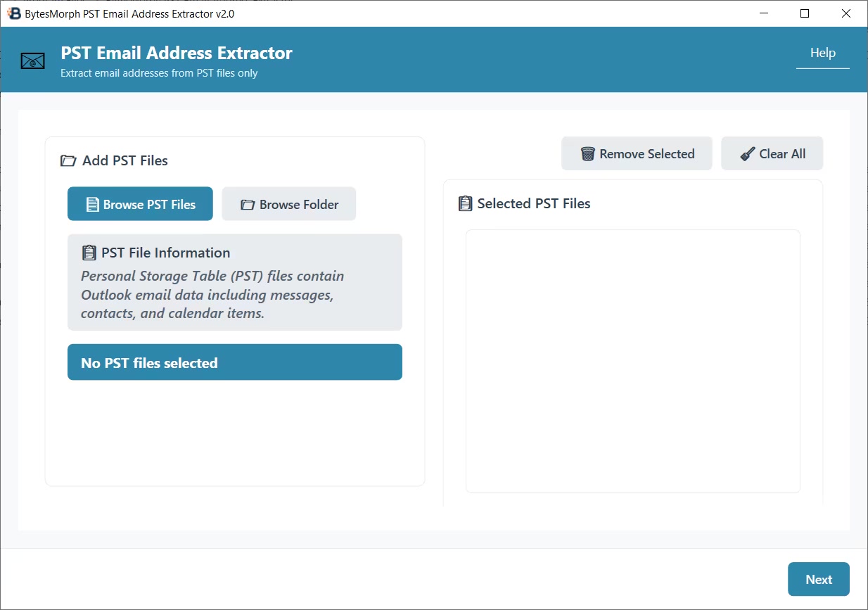Screen dimensions: 868x610
Task: Click the clipboard icon beside PST File Information
Action: point(89,253)
